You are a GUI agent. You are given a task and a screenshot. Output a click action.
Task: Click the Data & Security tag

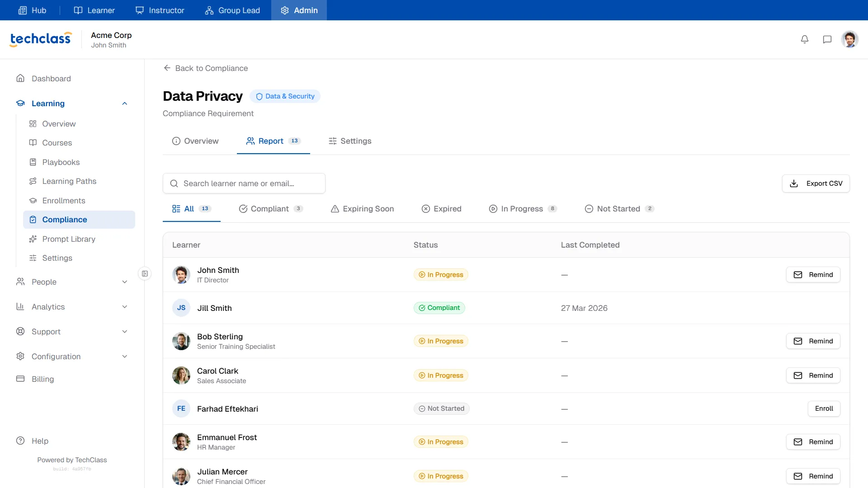tap(285, 96)
